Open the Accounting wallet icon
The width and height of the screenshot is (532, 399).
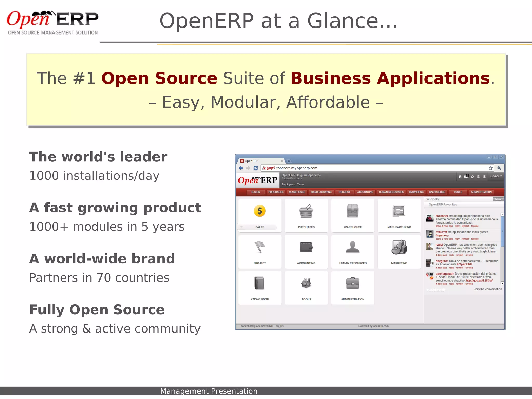click(x=306, y=247)
